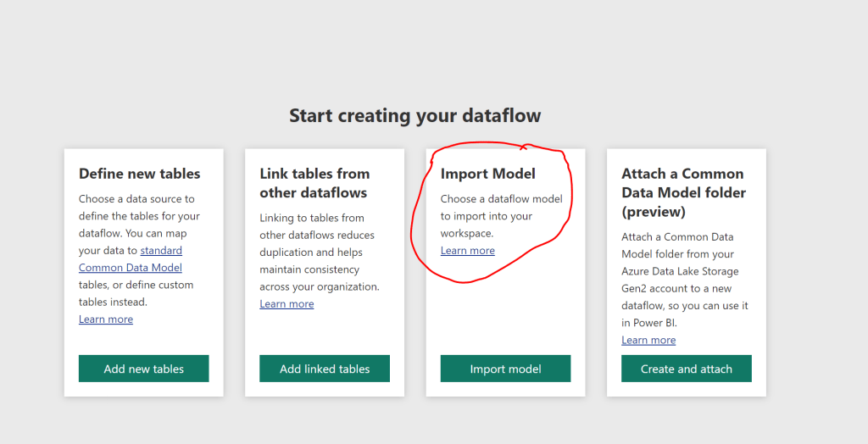This screenshot has width=868, height=444.
Task: Click Attach a Common Data Model folder heading
Action: coord(682,192)
